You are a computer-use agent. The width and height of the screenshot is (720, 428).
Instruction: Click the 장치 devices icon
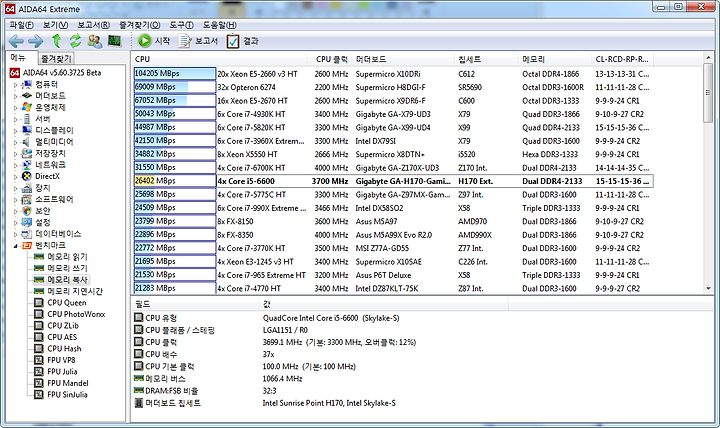[x=27, y=188]
